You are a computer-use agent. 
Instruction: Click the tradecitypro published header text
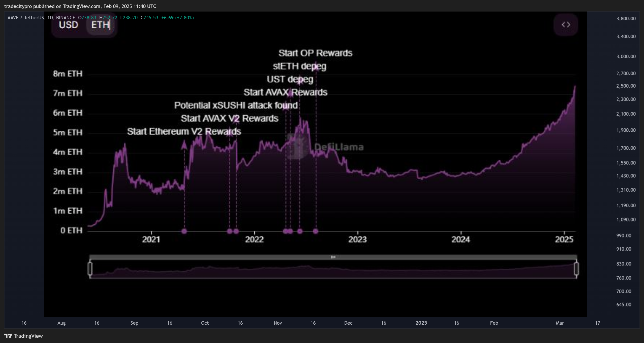[80, 6]
